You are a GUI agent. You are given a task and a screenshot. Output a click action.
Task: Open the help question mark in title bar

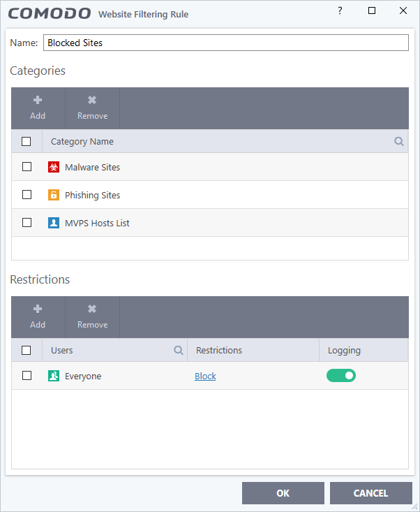(x=340, y=11)
